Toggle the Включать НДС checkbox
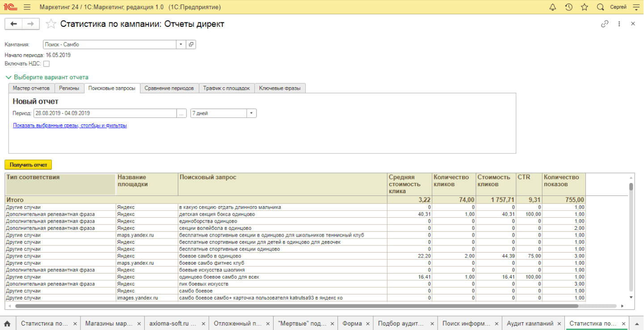The height and width of the screenshot is (330, 644). click(46, 63)
